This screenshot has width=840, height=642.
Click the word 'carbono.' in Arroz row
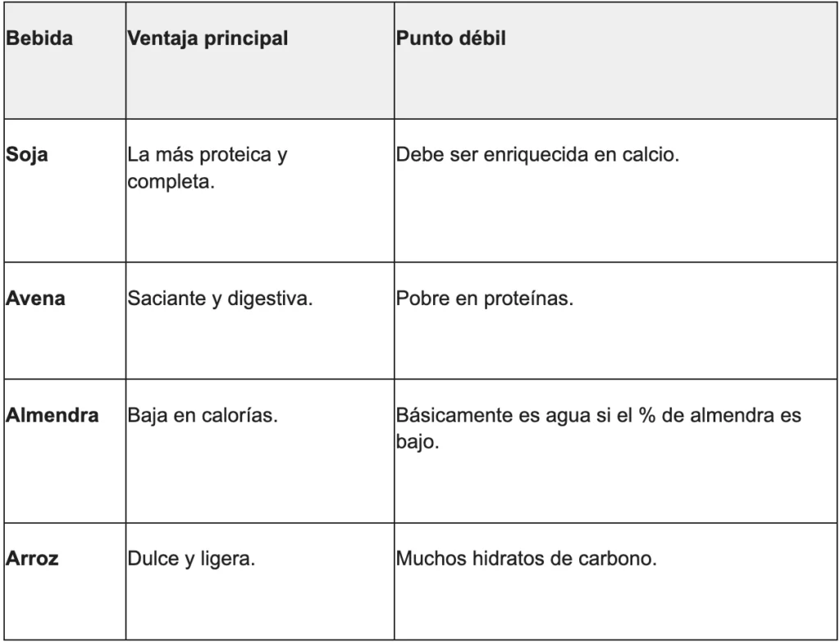click(617, 558)
